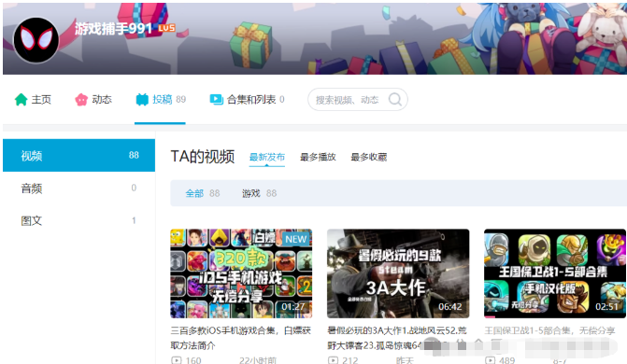
Task: Filter by 全部 88 category
Action: click(x=203, y=193)
